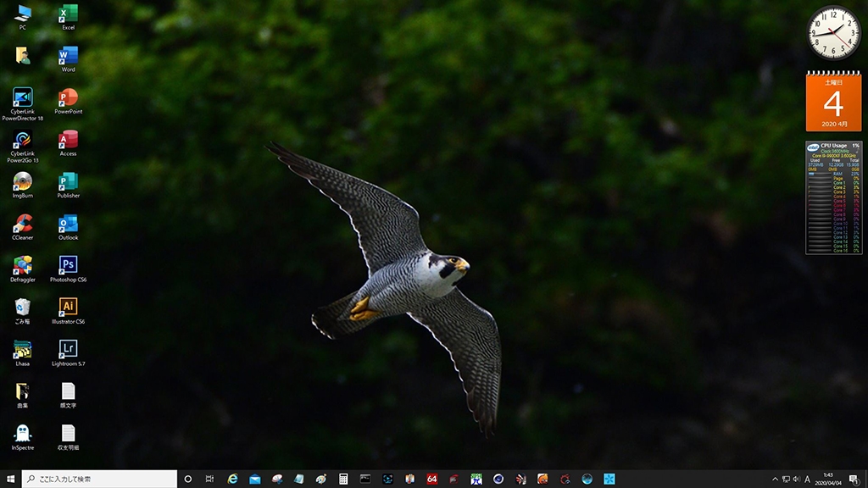This screenshot has height=488, width=868.
Task: Select the Lightroom 5.7 icon
Action: click(x=68, y=350)
